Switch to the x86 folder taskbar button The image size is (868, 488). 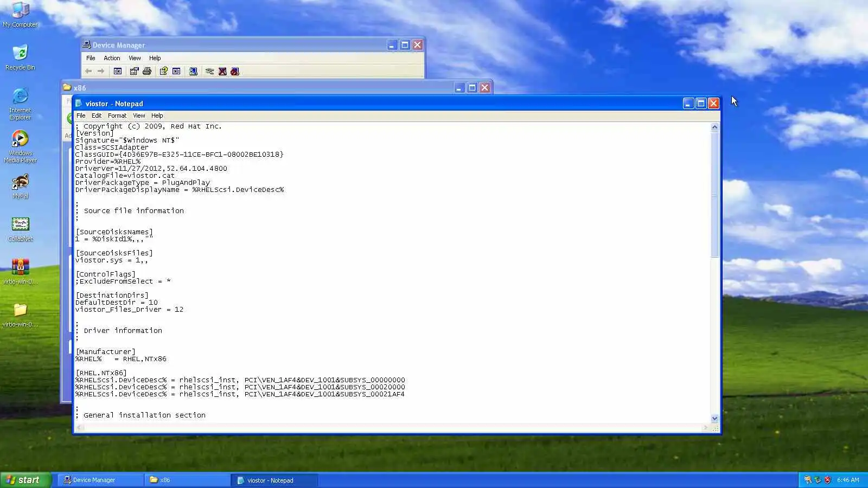pyautogui.click(x=187, y=480)
